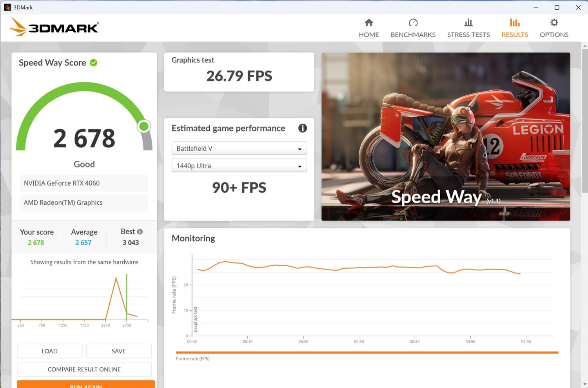This screenshot has width=588, height=388.
Task: Click the vertical scrollbar thumb
Action: pyautogui.click(x=585, y=121)
